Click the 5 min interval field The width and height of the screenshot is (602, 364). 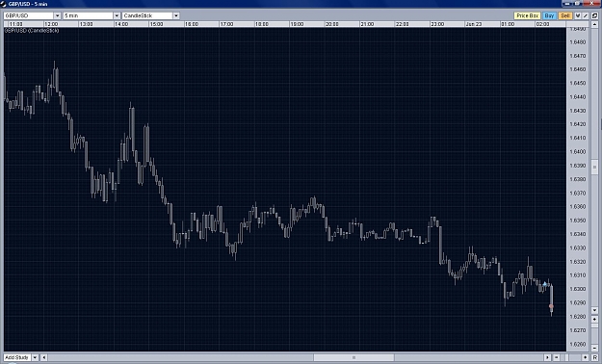(x=89, y=15)
